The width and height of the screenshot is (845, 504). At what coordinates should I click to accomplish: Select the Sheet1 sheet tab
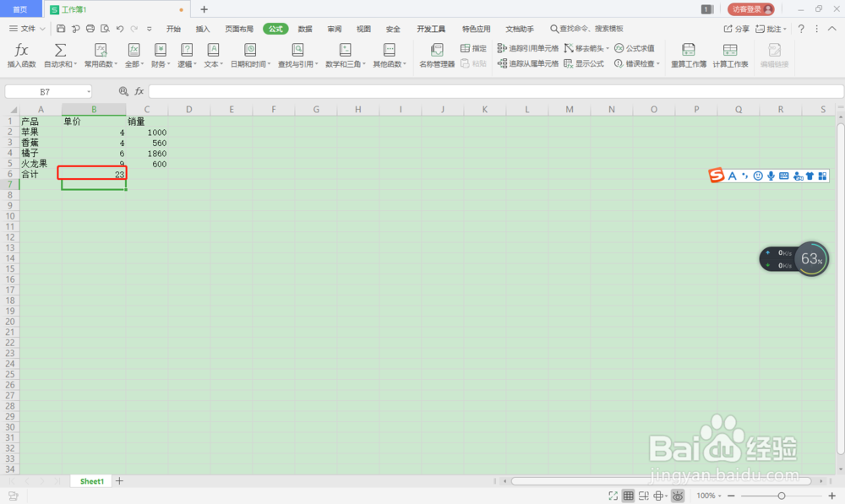(91, 481)
